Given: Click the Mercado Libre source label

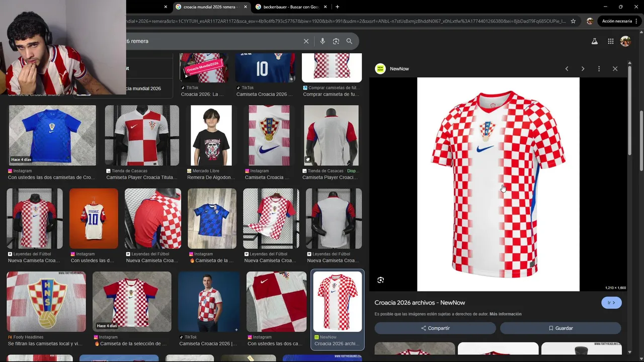Looking at the screenshot, I should click(x=206, y=171).
